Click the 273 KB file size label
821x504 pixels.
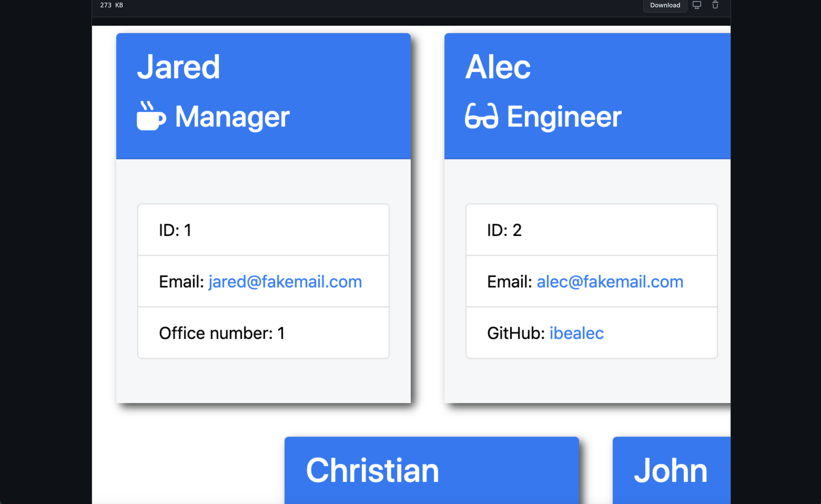pos(112,5)
